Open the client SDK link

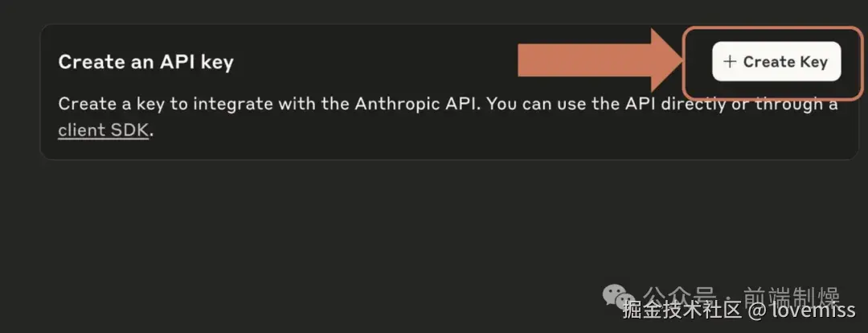tap(103, 130)
